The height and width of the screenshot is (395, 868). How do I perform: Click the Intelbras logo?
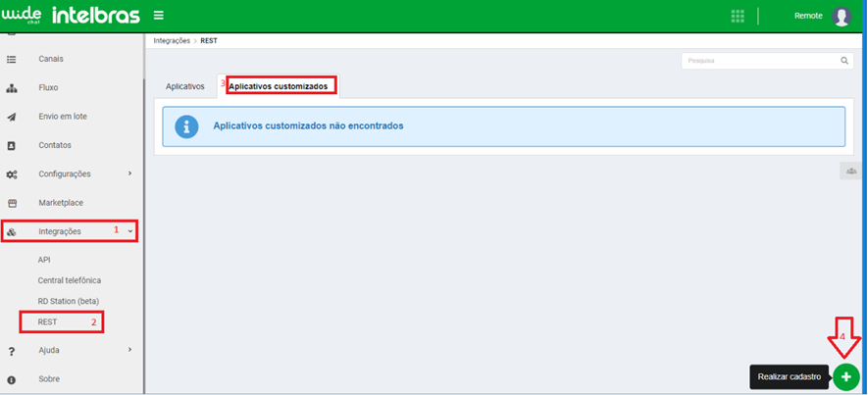click(x=96, y=16)
